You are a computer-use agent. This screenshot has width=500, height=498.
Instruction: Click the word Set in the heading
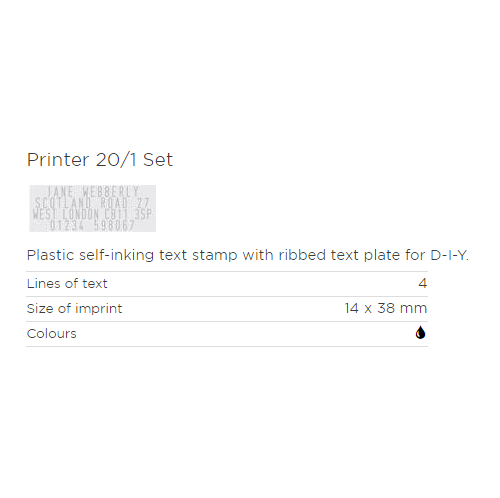pyautogui.click(x=158, y=159)
